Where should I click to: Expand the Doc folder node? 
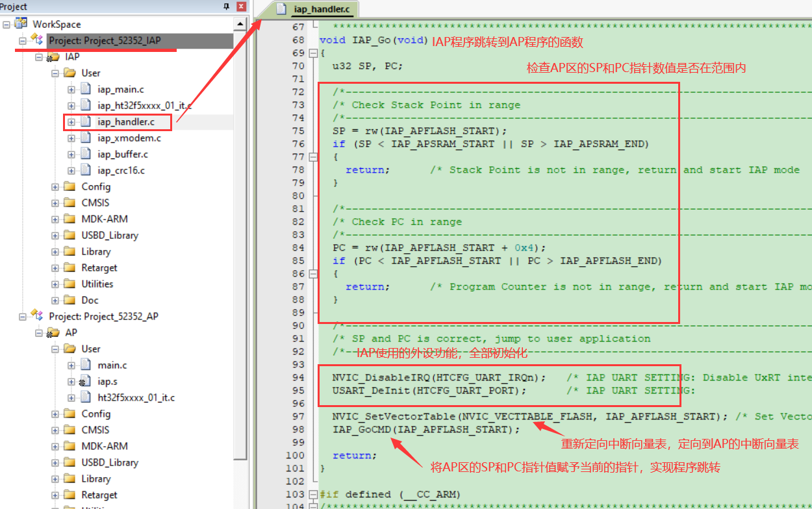[x=55, y=300]
